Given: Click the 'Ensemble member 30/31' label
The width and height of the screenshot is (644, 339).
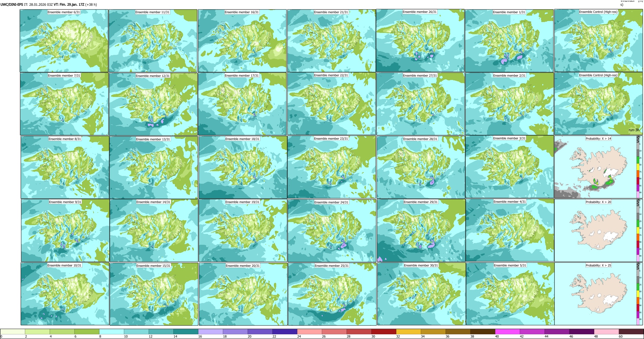Looking at the screenshot, I should (421, 265).
